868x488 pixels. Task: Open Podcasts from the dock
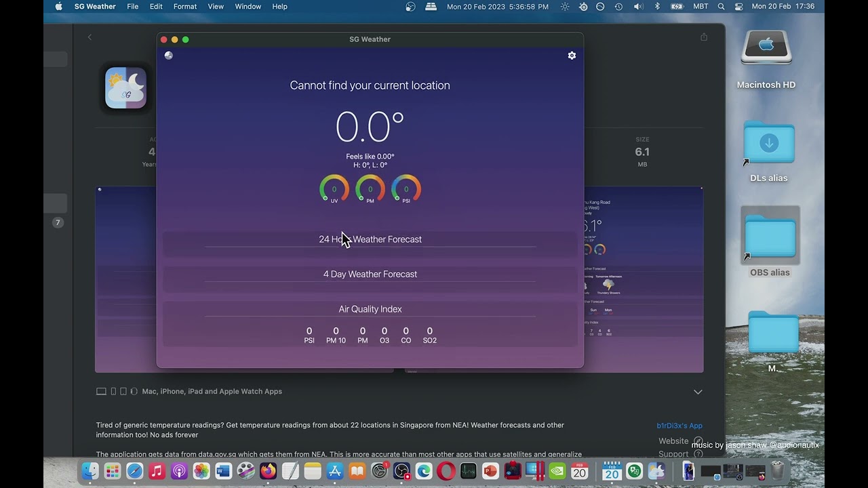[x=179, y=471]
